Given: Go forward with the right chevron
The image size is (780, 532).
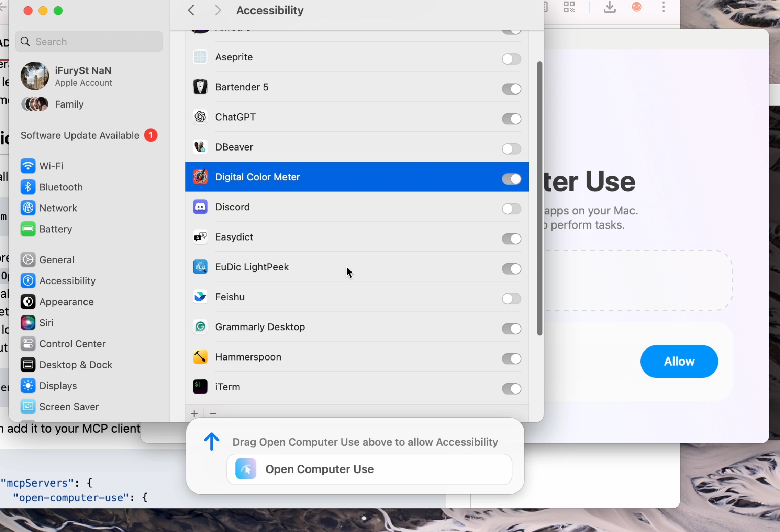Looking at the screenshot, I should pos(218,11).
